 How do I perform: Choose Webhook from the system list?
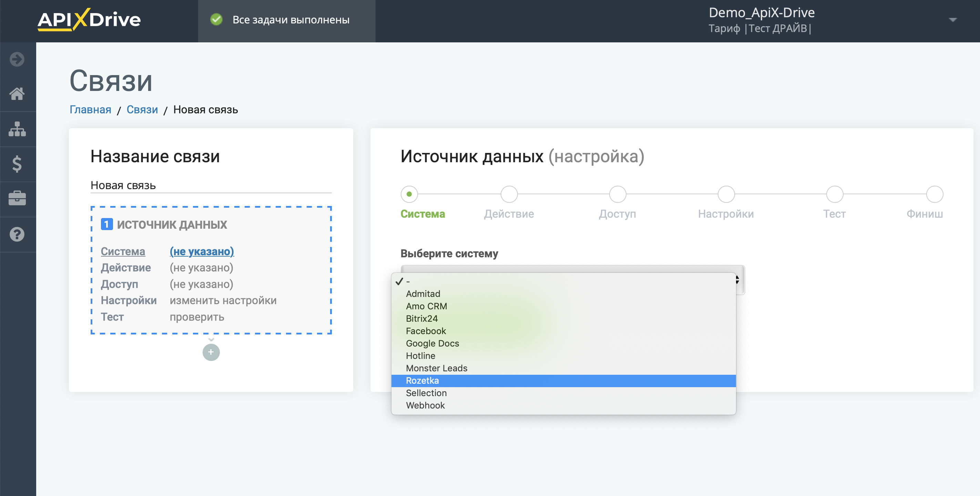[563, 405]
